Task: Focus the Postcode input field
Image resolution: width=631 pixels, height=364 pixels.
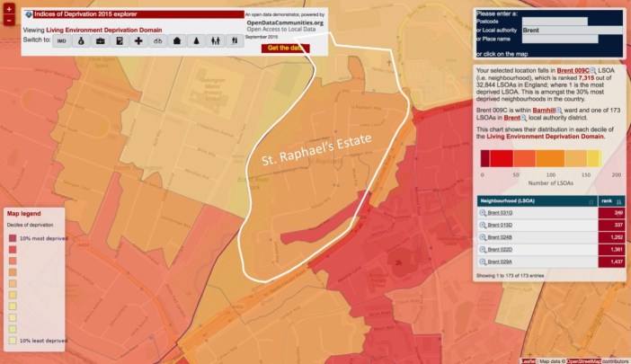Action: click(555, 22)
